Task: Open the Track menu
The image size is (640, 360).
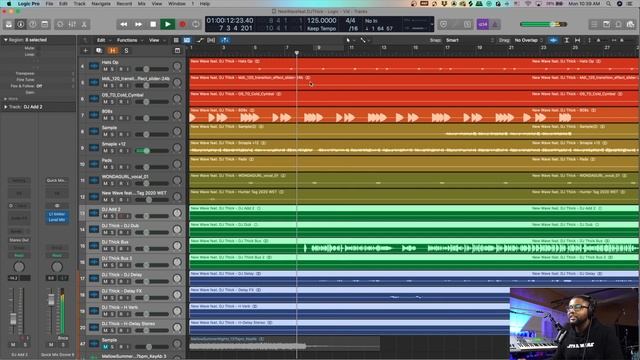Action: (79, 4)
